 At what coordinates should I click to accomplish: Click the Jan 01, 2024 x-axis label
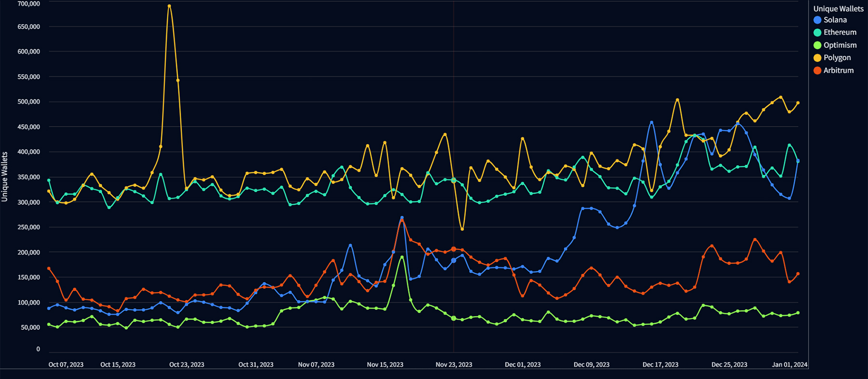[789, 365]
